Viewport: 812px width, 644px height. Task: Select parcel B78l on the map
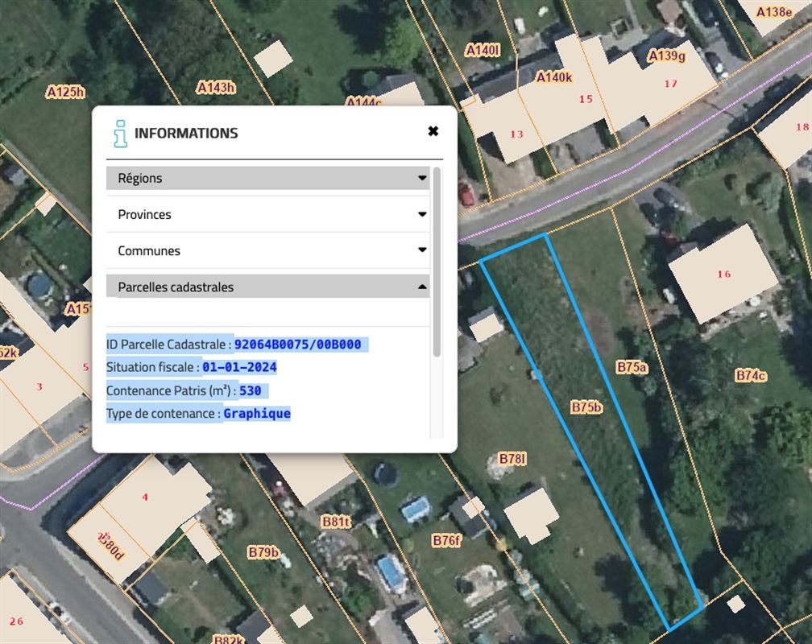click(512, 458)
